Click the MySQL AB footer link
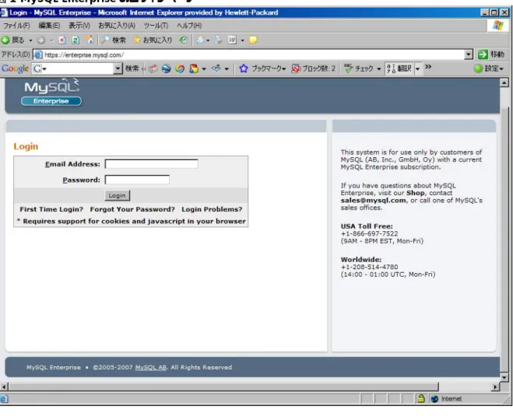The width and height of the screenshot is (513, 420). (151, 367)
